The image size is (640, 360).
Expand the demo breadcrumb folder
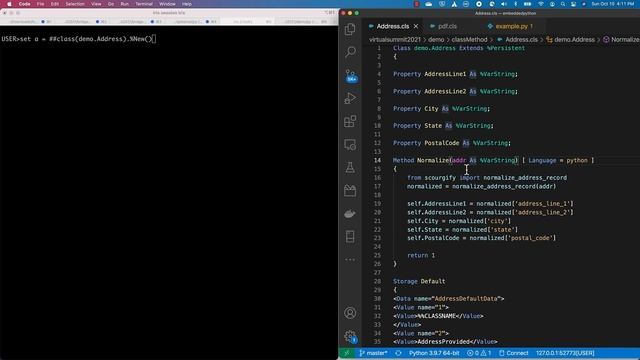click(436, 40)
